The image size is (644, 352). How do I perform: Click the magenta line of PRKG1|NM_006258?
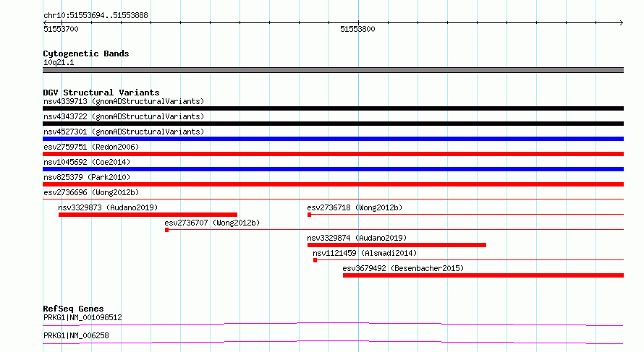(x=333, y=342)
